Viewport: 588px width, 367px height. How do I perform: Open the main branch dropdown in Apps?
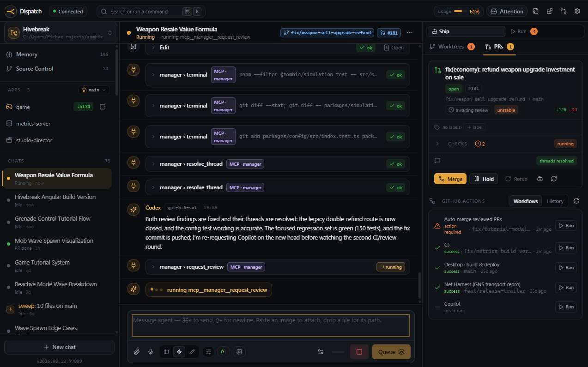click(94, 90)
